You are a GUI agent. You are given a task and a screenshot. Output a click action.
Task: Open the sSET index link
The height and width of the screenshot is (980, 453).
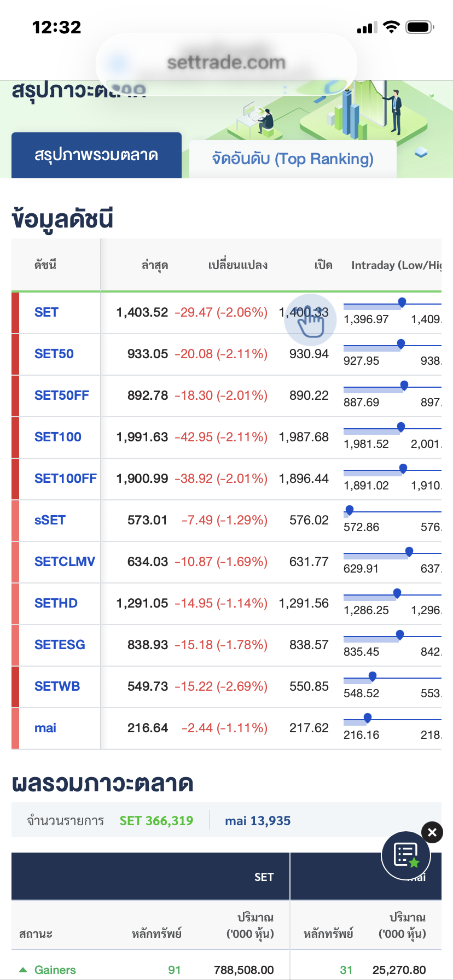pyautogui.click(x=50, y=520)
